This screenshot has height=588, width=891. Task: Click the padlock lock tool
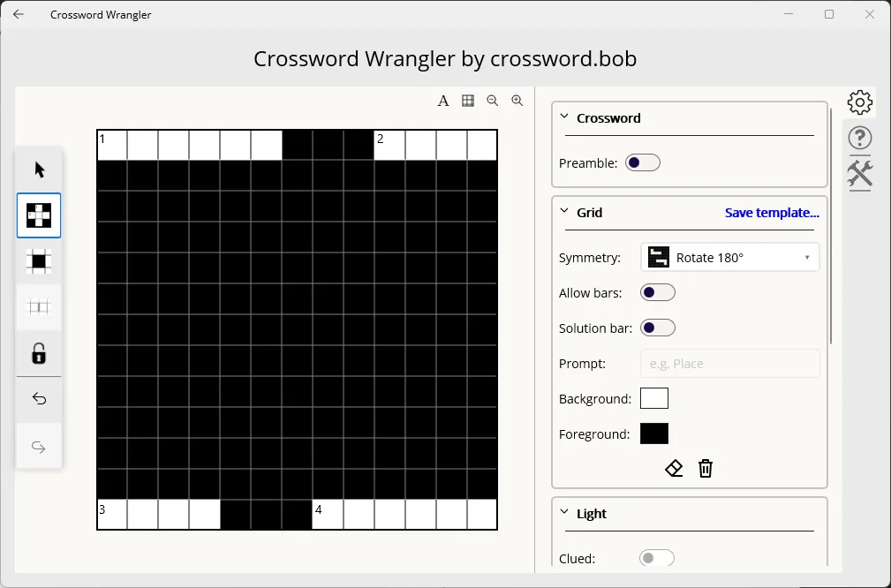(39, 353)
